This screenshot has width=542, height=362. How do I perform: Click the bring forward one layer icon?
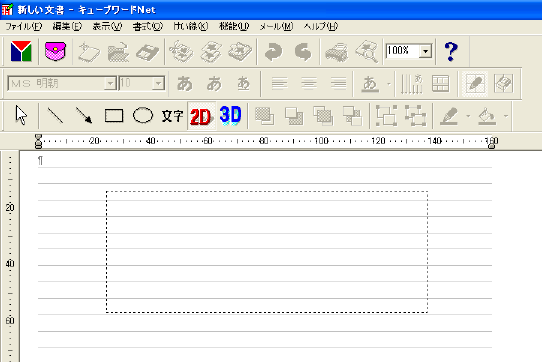pyautogui.click(x=323, y=116)
